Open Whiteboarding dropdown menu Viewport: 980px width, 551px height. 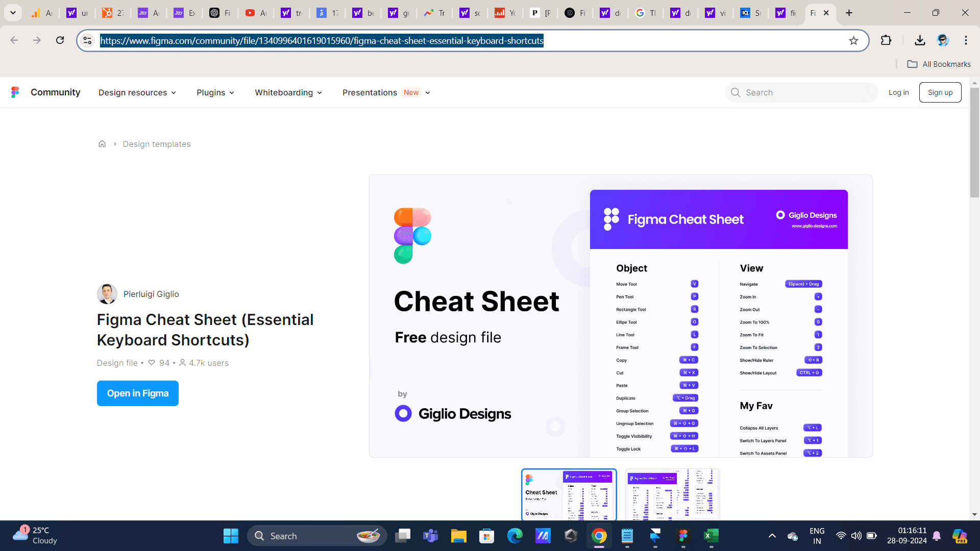288,92
